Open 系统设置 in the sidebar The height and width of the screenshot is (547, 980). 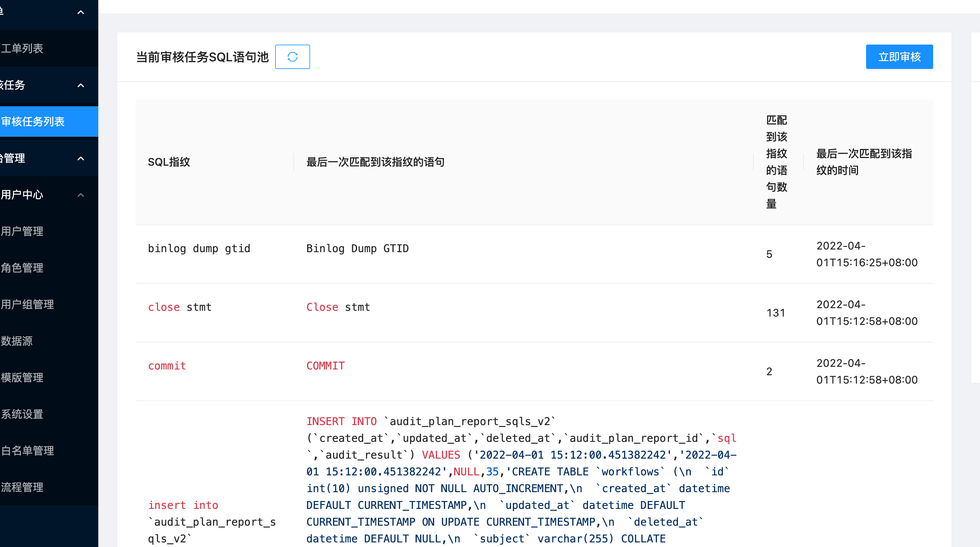point(22,414)
